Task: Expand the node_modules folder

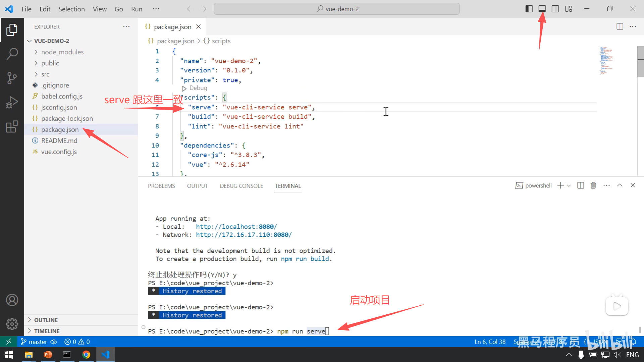Action: coord(62,52)
